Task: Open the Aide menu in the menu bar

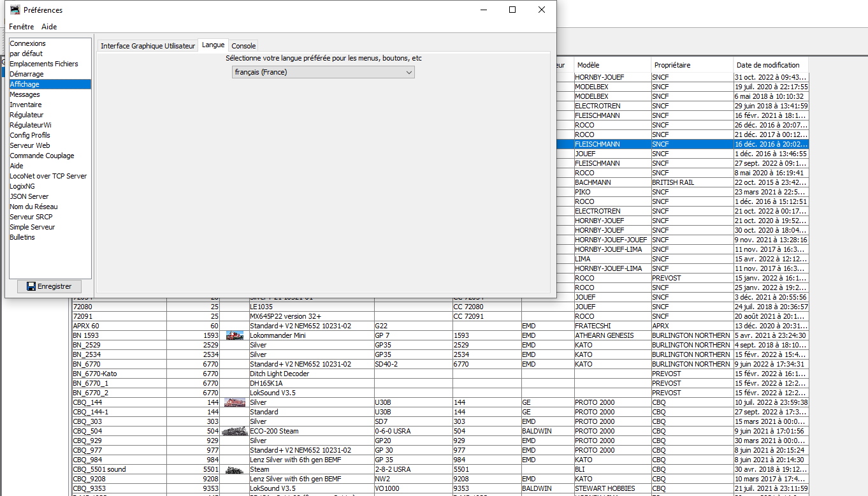Action: coord(49,27)
